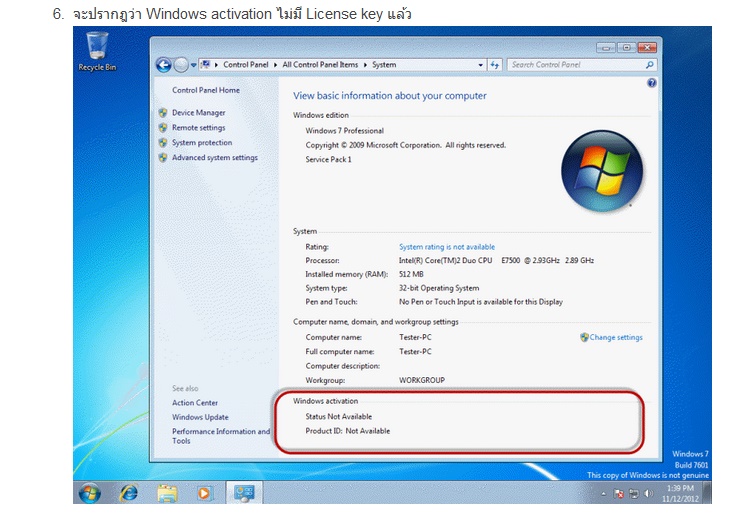Viewport: 744px width, 519px height.
Task: Click shield icon beside Remote settings
Action: [163, 128]
